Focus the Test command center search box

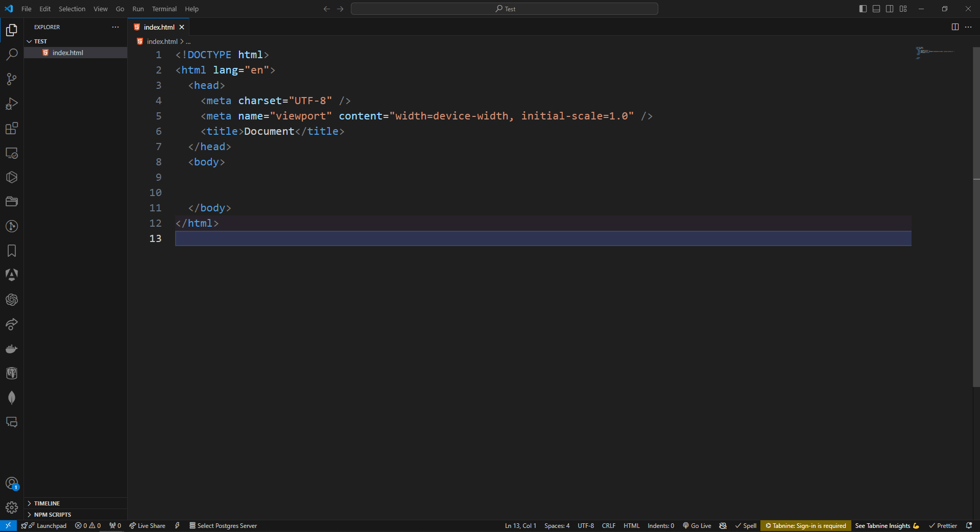pyautogui.click(x=505, y=9)
